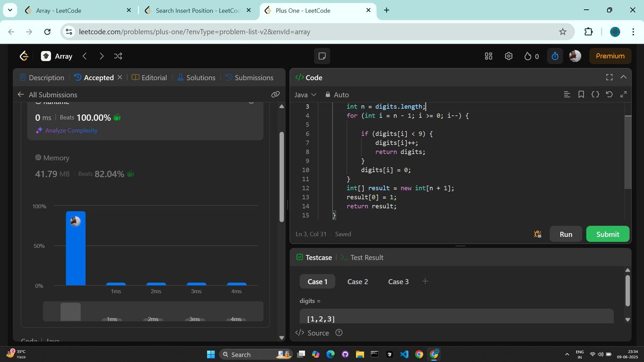Image resolution: width=644 pixels, height=362 pixels.
Task: Open VS Code from taskbar
Action: [x=404, y=354]
